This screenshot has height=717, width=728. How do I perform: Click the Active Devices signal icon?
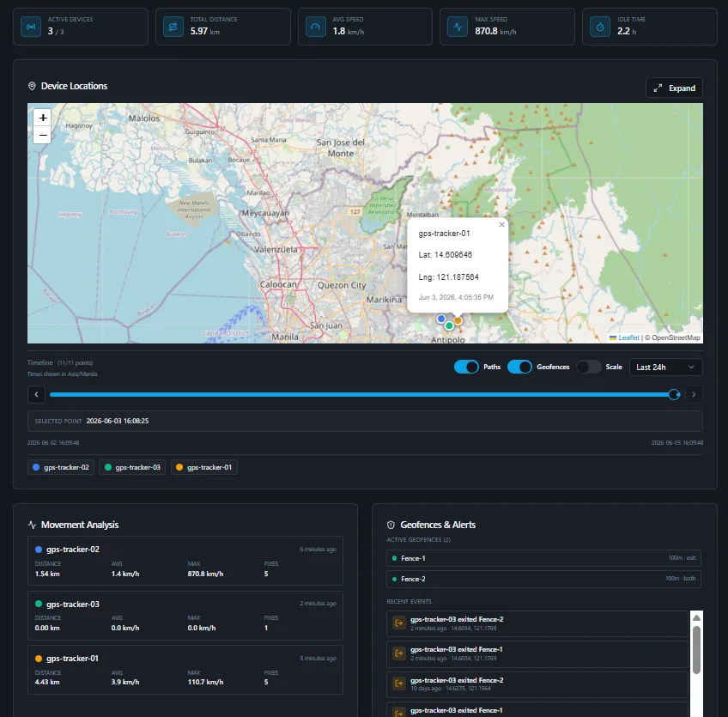click(x=31, y=27)
